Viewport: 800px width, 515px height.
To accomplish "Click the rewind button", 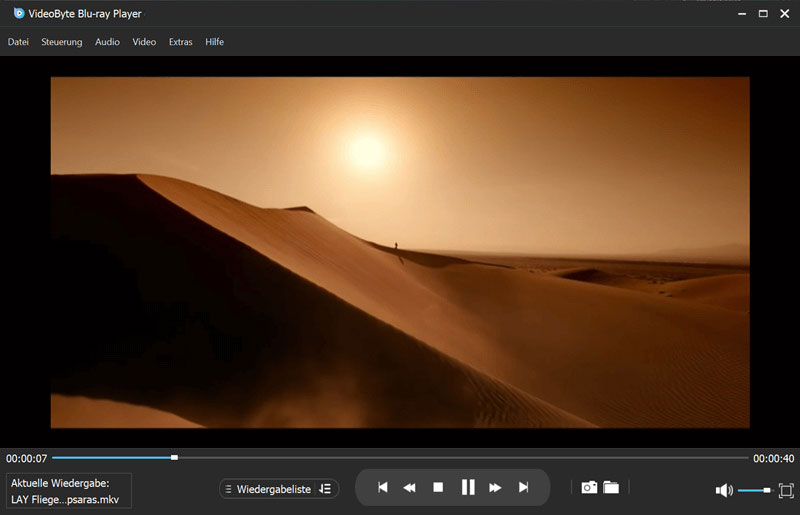I will (x=409, y=487).
